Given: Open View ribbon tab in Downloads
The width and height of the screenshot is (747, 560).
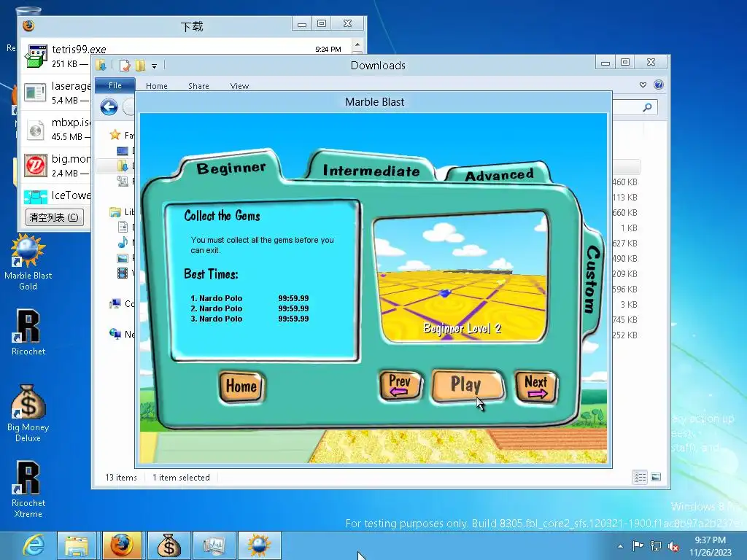Looking at the screenshot, I should point(239,86).
